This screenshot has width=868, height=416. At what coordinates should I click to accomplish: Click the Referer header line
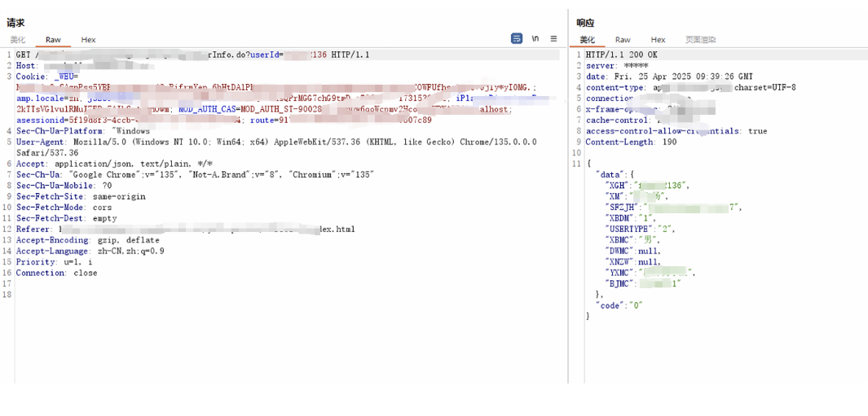[x=186, y=230]
